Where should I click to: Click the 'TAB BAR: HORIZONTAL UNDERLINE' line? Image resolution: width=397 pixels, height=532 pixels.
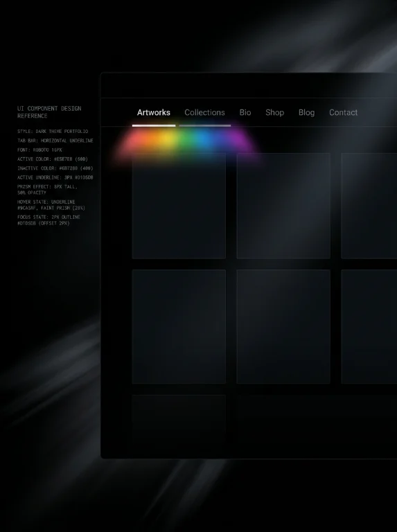tap(55, 141)
